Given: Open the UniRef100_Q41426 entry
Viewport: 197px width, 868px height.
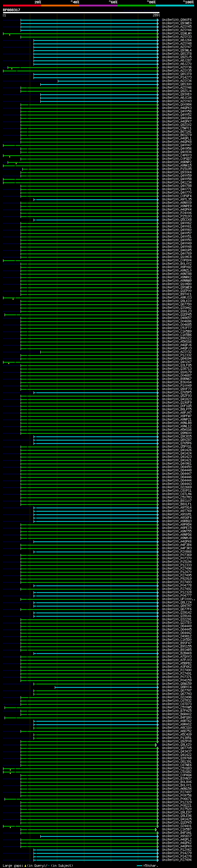Looking at the screenshot, I should click(x=177, y=450).
